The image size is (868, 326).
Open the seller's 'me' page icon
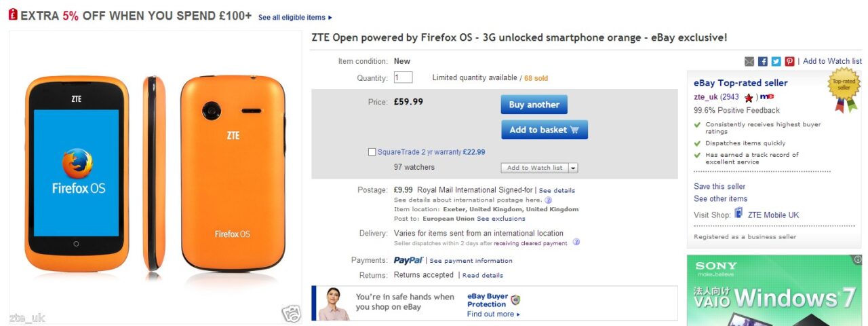coord(766,97)
